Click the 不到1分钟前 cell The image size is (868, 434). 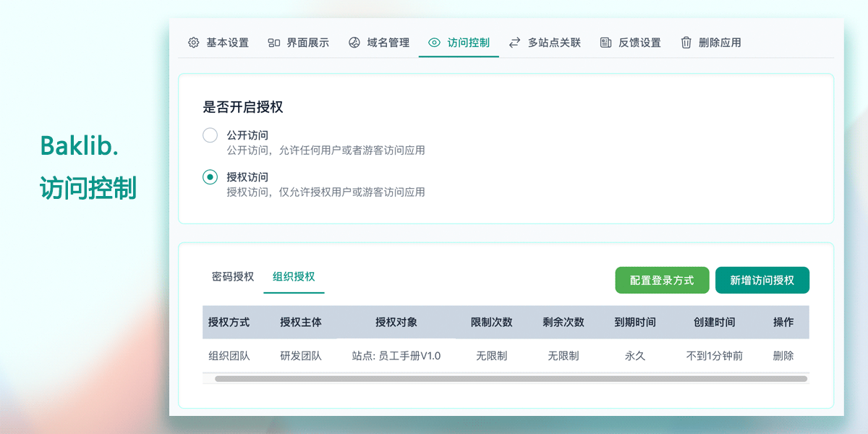(x=715, y=356)
